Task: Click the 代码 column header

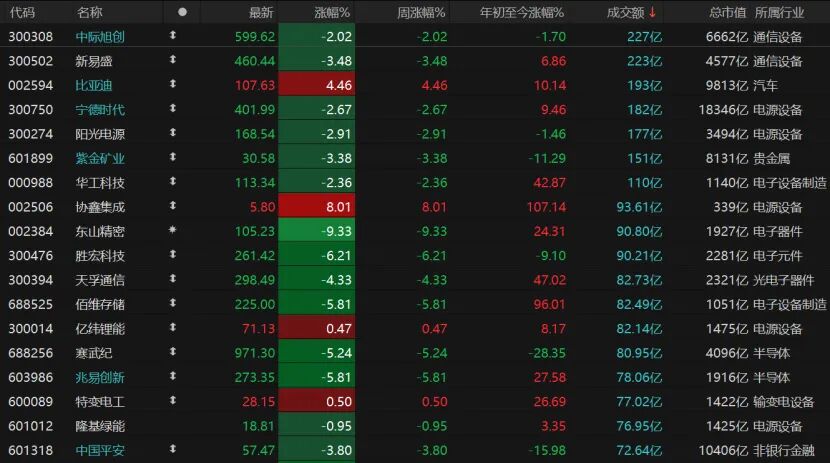Action: [x=22, y=12]
